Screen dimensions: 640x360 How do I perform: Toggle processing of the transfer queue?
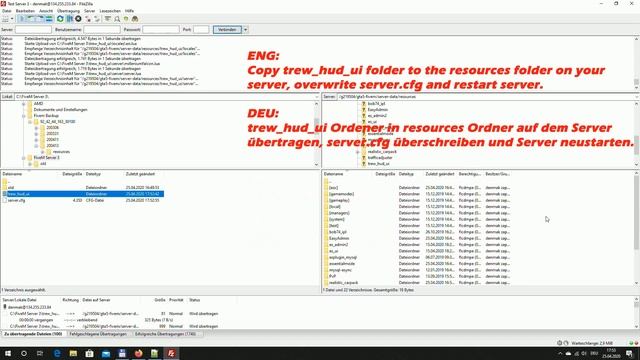click(x=69, y=19)
